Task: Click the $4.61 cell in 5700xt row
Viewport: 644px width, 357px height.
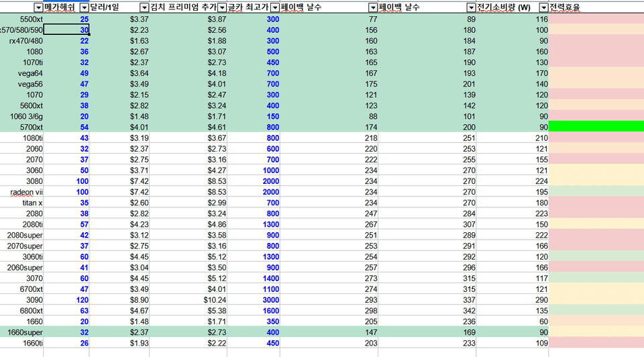Action: 188,127
